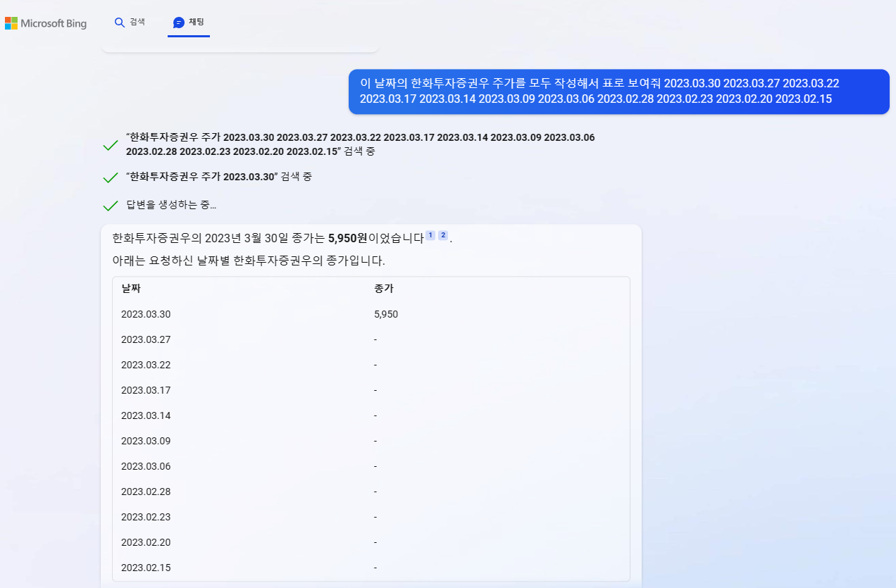Click the blue user message bubble
Image resolution: width=896 pixels, height=588 pixels.
click(x=619, y=92)
